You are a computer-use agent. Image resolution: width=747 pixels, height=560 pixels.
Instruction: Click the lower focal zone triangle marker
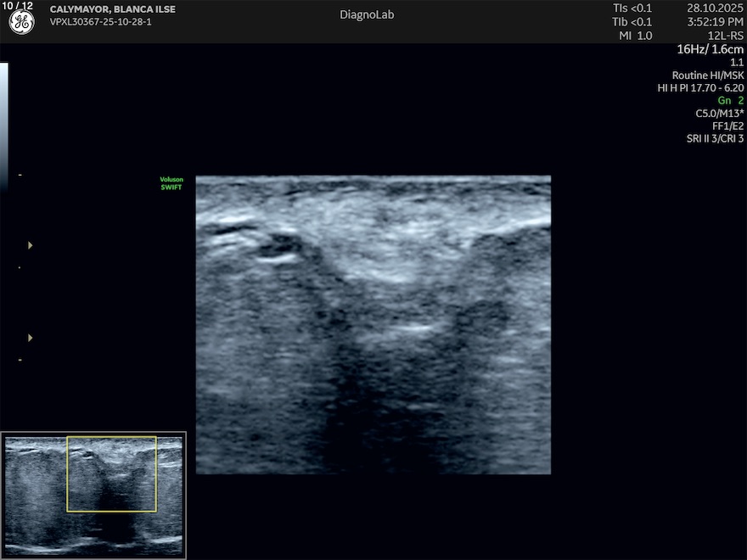click(31, 338)
